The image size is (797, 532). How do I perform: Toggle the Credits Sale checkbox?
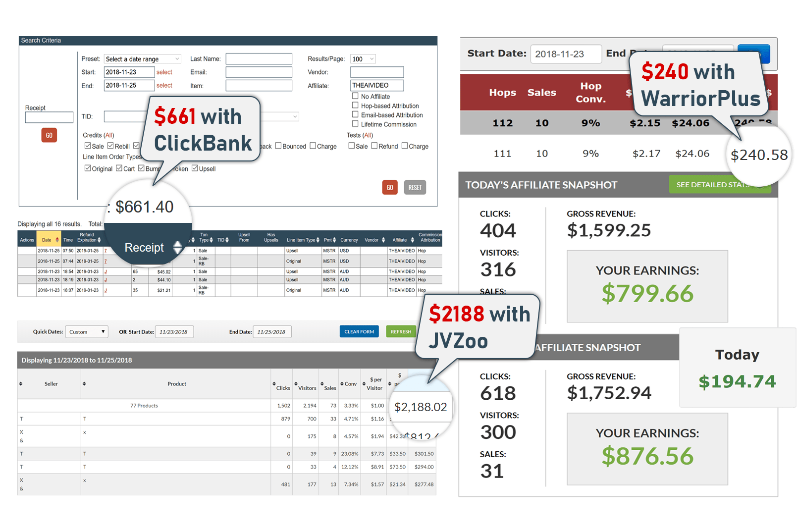pos(88,146)
